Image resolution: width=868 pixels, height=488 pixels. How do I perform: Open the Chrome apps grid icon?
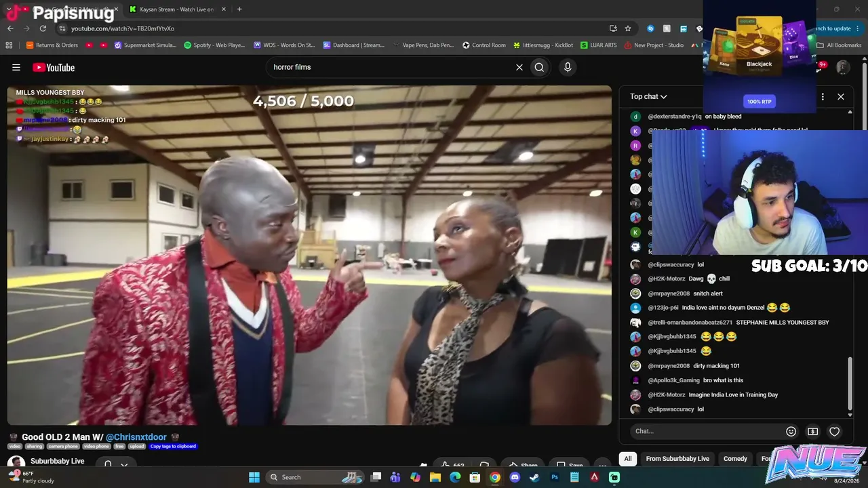[x=9, y=45]
